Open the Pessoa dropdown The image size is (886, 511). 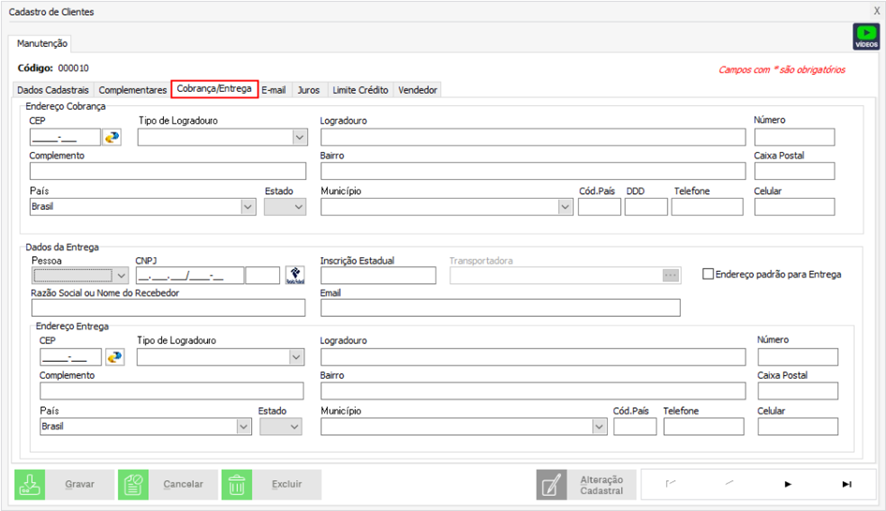(122, 275)
